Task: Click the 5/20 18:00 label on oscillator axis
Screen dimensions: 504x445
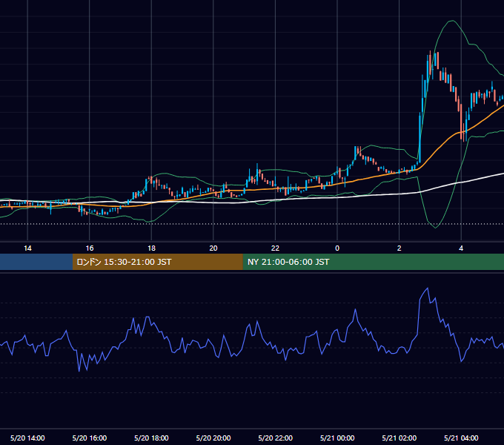Action: pyautogui.click(x=151, y=438)
